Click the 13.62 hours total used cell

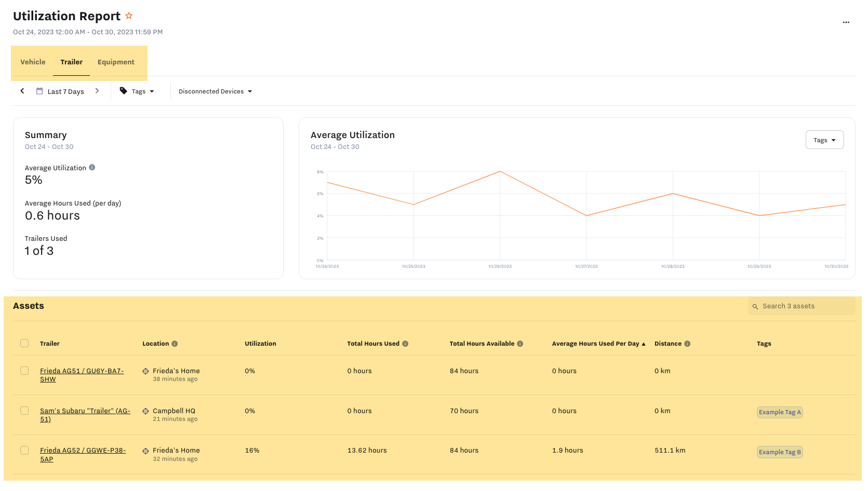[x=367, y=451]
